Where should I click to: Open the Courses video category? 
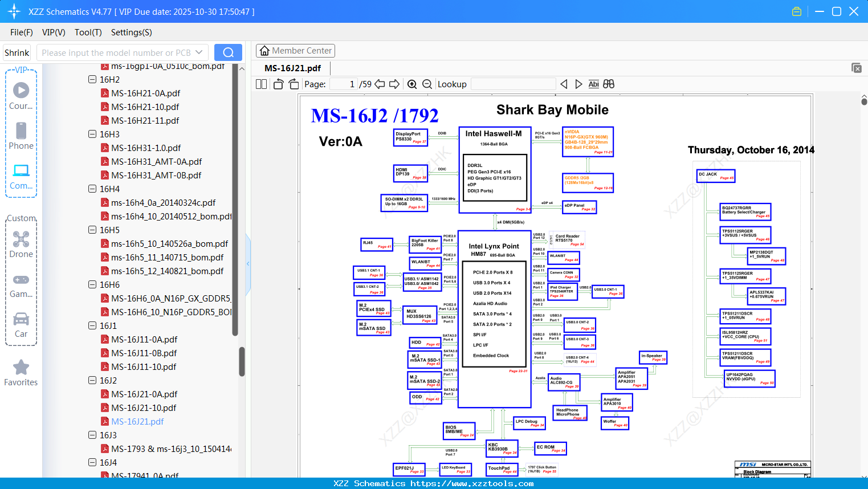pos(21,96)
